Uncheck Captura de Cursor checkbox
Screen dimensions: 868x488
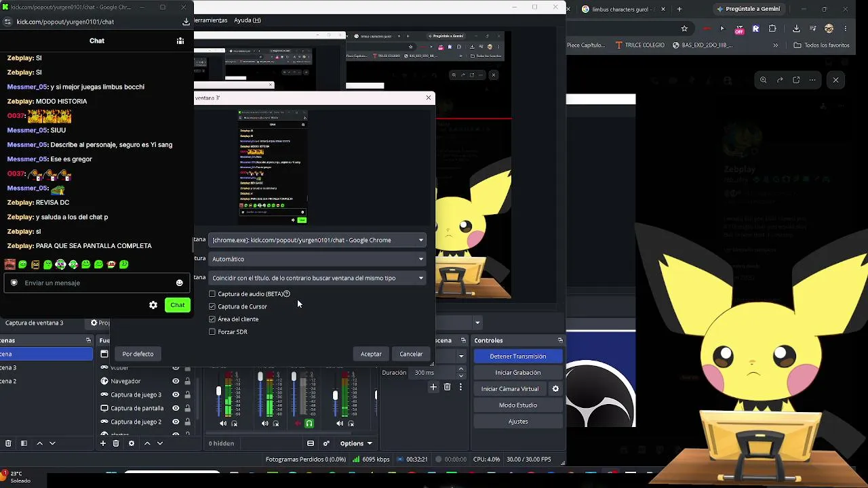[x=212, y=306]
